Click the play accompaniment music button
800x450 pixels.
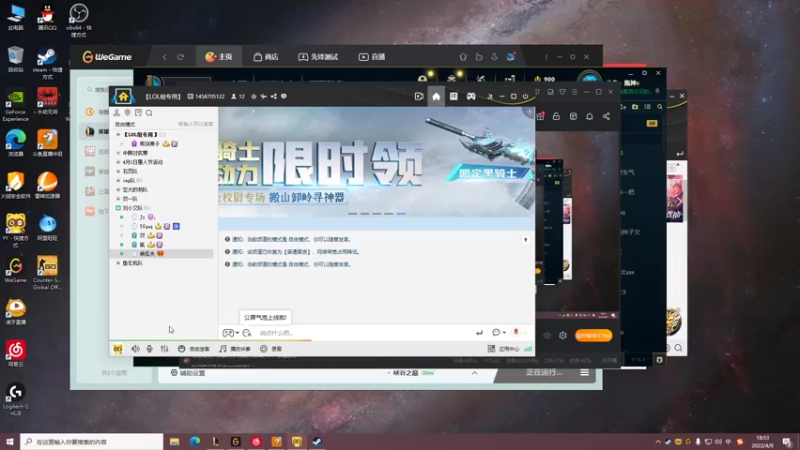pyautogui.click(x=235, y=349)
